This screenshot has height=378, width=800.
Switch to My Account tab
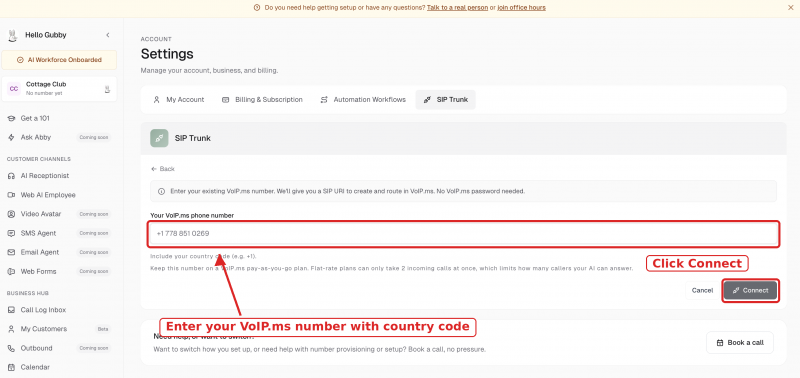[x=179, y=99]
